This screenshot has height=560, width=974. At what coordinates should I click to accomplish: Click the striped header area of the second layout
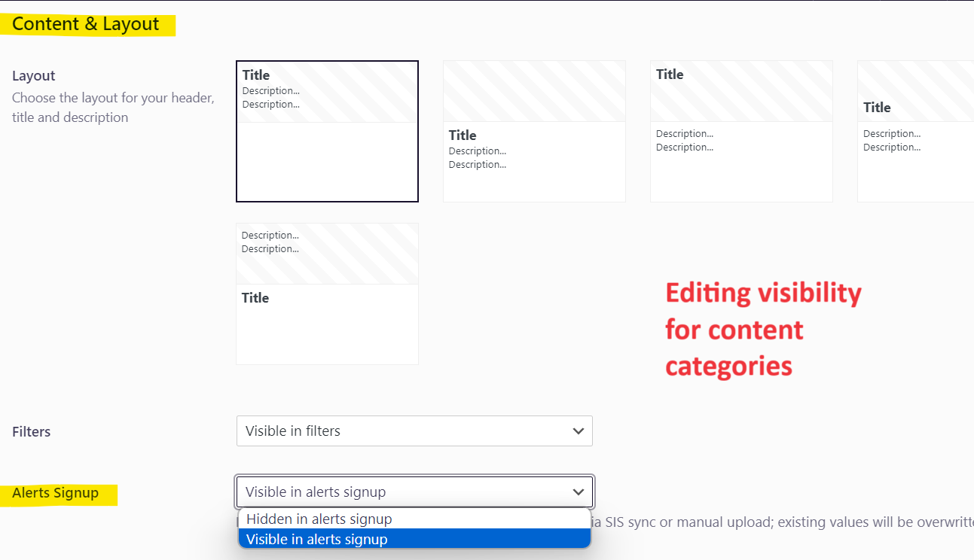coord(534,91)
